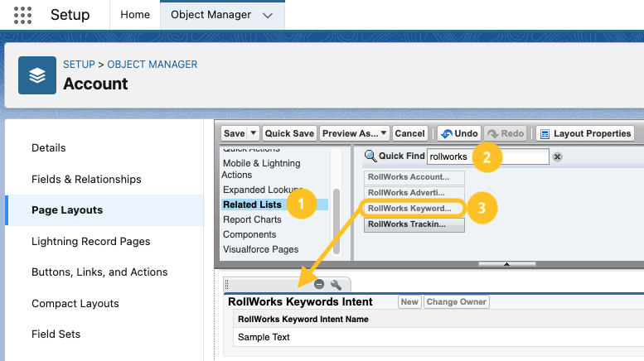Open the App Launcher dots grid
Viewport: 644px width, 361px height.
(22, 15)
